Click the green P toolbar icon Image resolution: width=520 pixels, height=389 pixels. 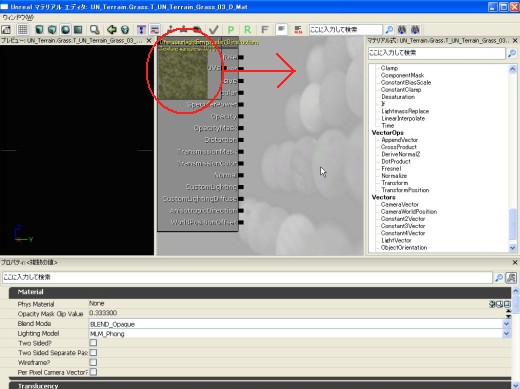[x=231, y=30]
